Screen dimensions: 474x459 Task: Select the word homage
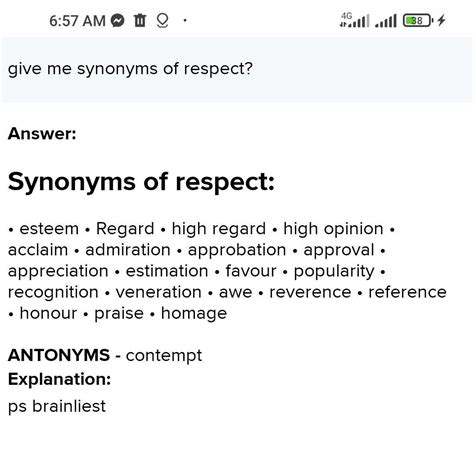[x=194, y=314]
